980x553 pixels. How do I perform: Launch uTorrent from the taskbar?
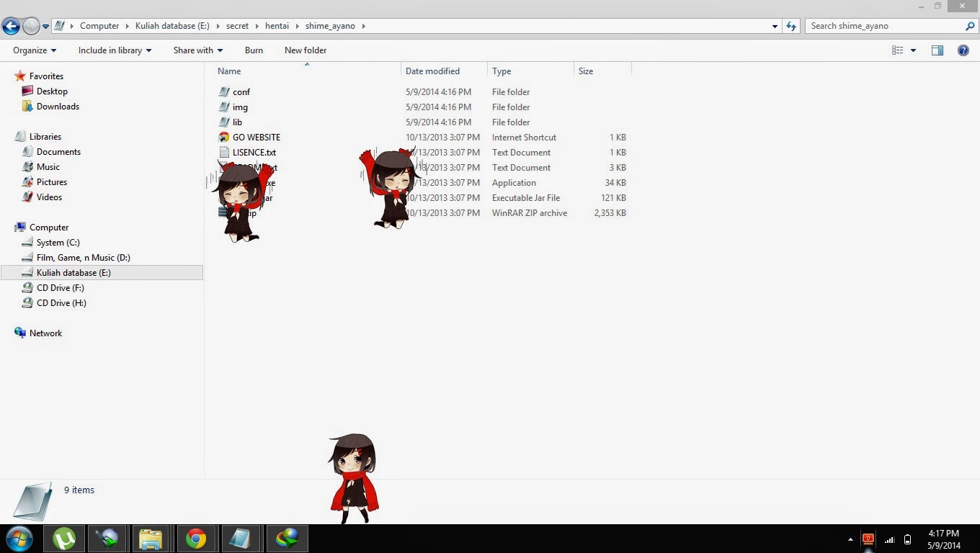pos(63,538)
